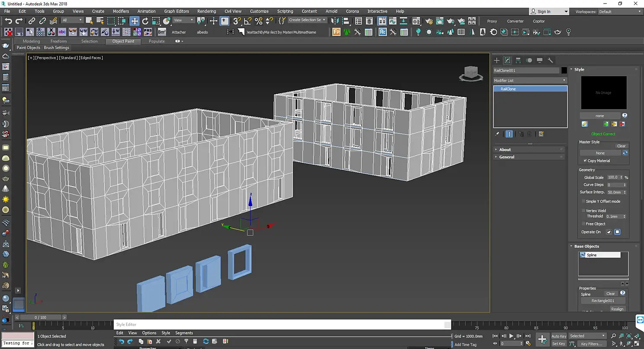644x349 pixels.
Task: Open the Utilities wrench tab
Action: pos(551,60)
